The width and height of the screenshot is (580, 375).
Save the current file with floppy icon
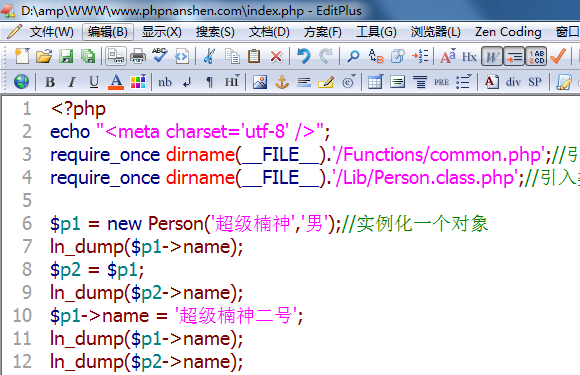[66, 56]
